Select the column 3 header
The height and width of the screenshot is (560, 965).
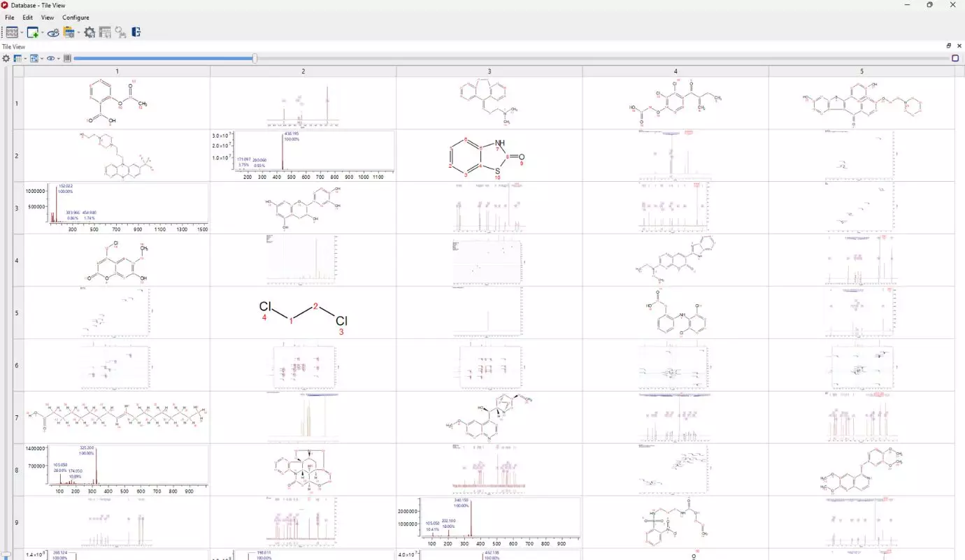[x=489, y=71]
